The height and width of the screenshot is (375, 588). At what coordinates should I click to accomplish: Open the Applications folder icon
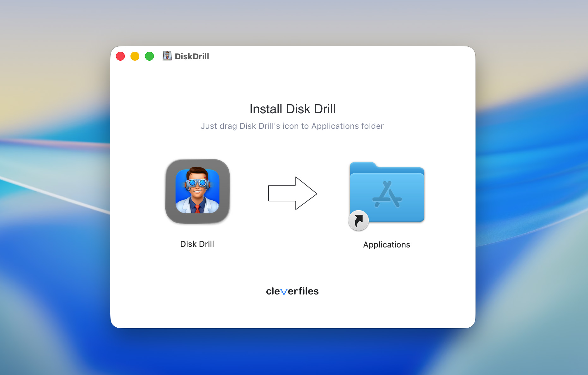click(x=387, y=195)
